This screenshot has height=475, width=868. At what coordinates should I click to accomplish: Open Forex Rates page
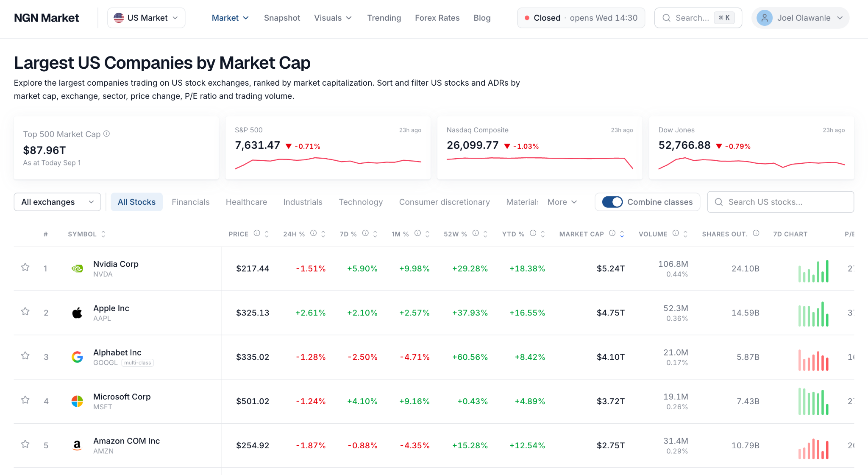point(437,18)
